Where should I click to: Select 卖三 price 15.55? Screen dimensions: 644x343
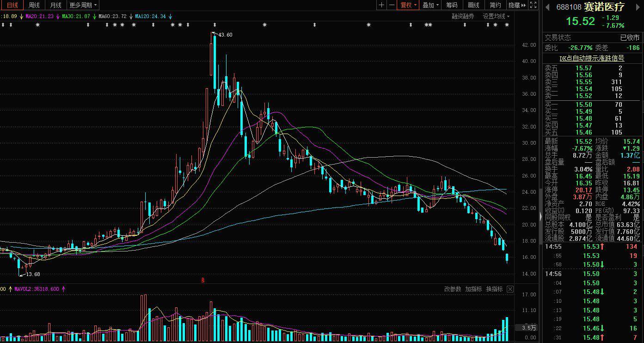click(x=583, y=82)
